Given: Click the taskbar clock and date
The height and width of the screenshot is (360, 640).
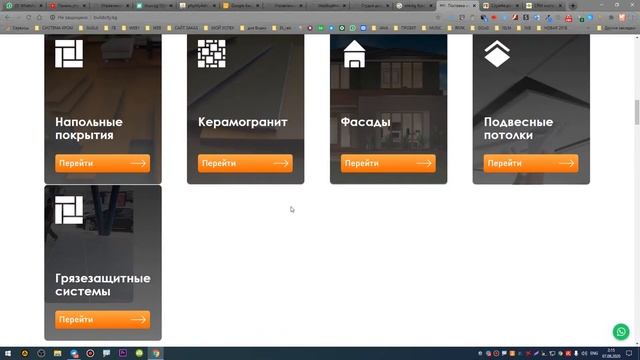Looking at the screenshot, I should point(611,353).
